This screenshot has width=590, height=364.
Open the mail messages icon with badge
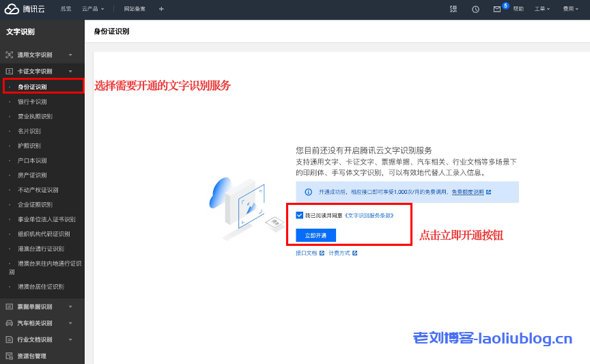click(497, 9)
